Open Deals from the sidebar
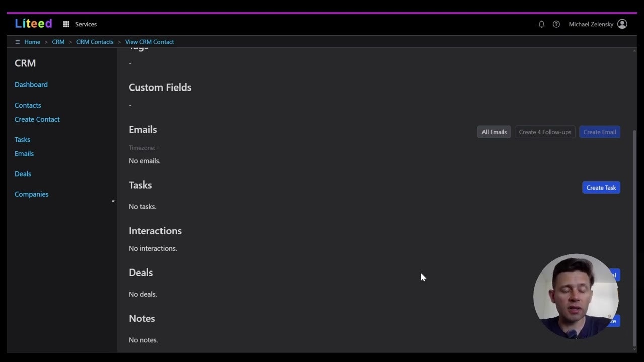Screen dimensions: 644x362 pyautogui.click(x=23, y=173)
